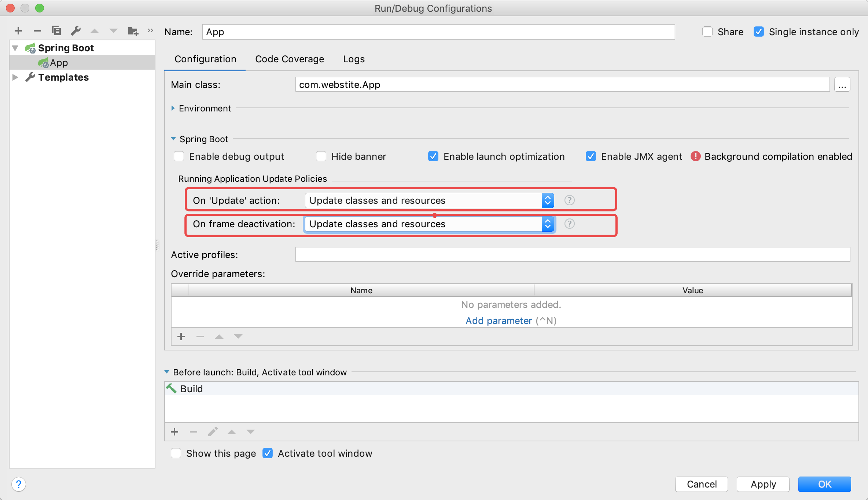Click the help icon beside 'Update' action
This screenshot has height=500, width=868.
pyautogui.click(x=569, y=201)
